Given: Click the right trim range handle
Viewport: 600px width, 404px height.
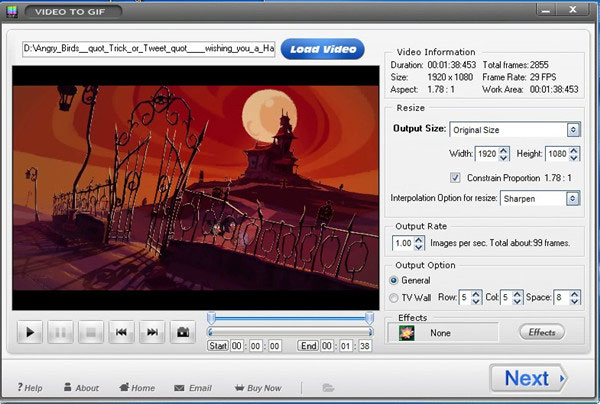Looking at the screenshot, I should [369, 318].
